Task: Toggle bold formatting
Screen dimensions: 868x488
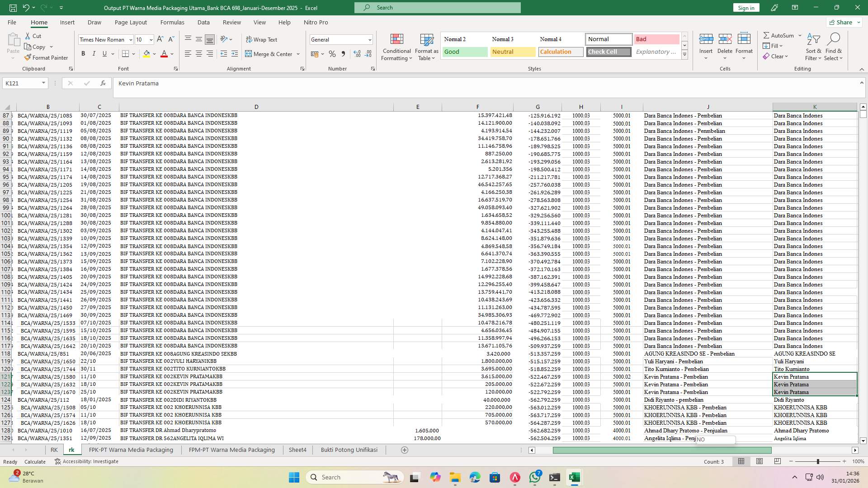Action: point(83,53)
